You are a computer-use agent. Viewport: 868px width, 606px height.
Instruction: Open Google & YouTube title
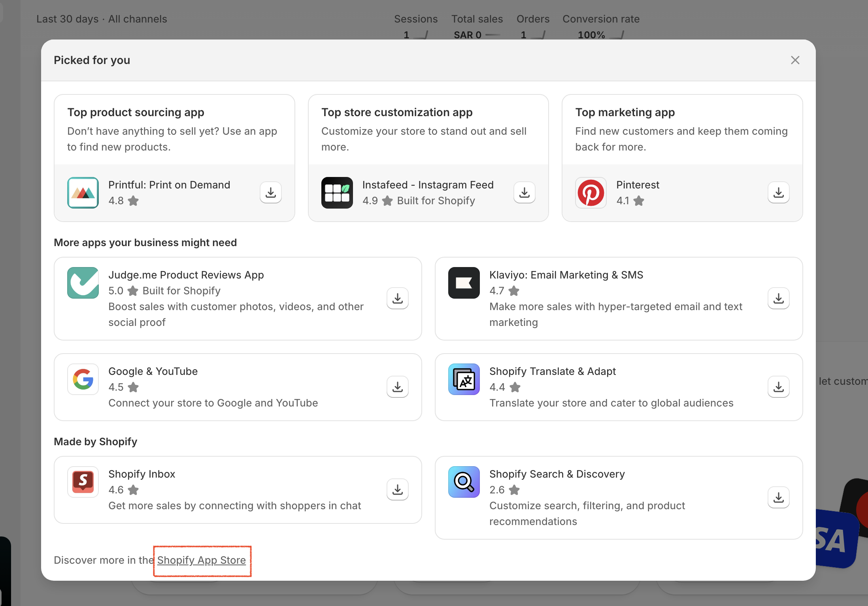click(153, 371)
